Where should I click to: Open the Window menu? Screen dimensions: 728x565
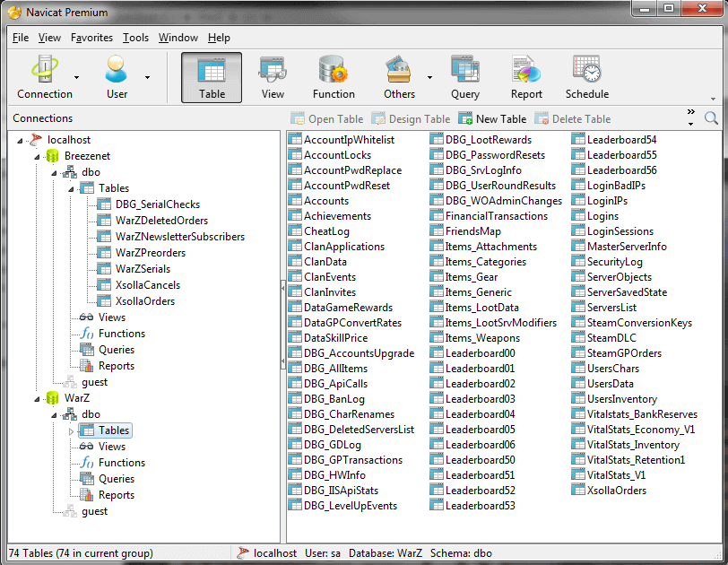178,38
